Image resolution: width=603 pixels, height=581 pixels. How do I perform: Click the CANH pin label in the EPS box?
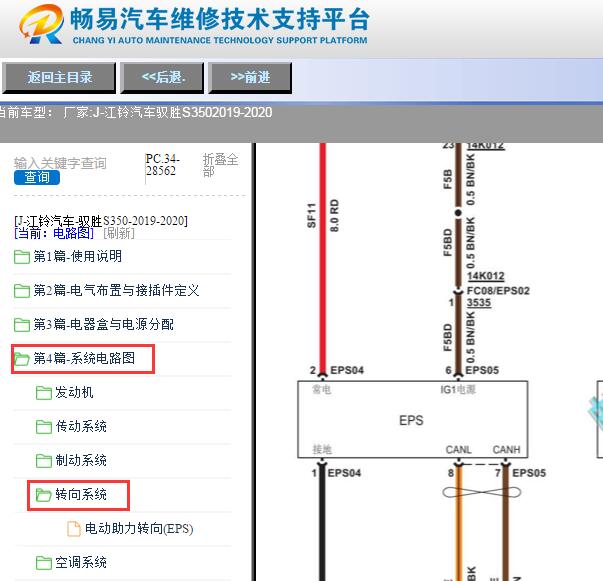[506, 449]
